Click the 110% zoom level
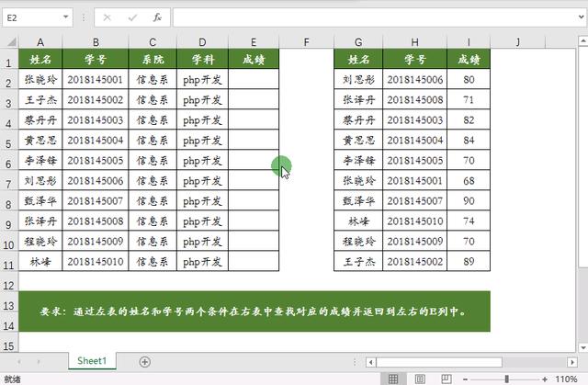 (566, 379)
